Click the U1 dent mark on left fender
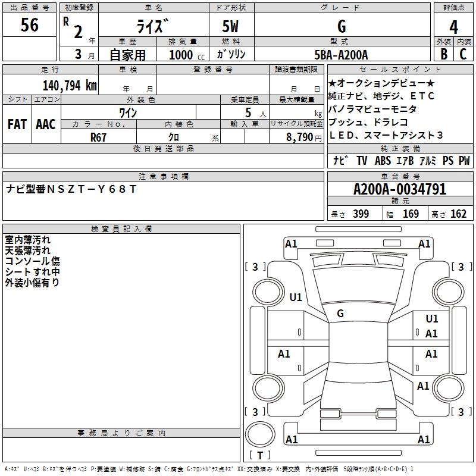The height and width of the screenshot is (476, 476). (x=296, y=297)
